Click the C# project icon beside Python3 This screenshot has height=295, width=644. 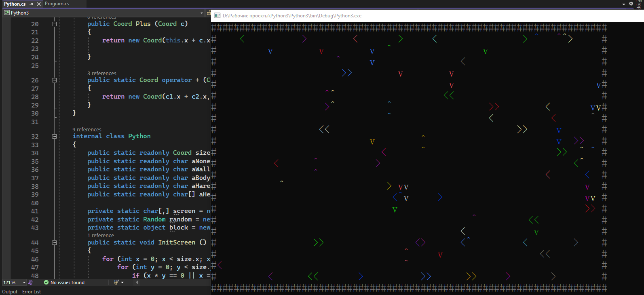coord(6,13)
